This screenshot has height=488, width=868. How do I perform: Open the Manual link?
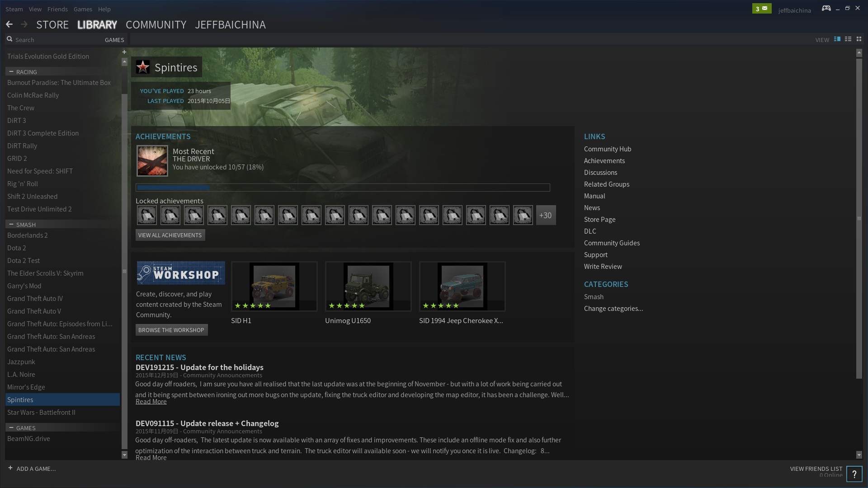(x=594, y=196)
